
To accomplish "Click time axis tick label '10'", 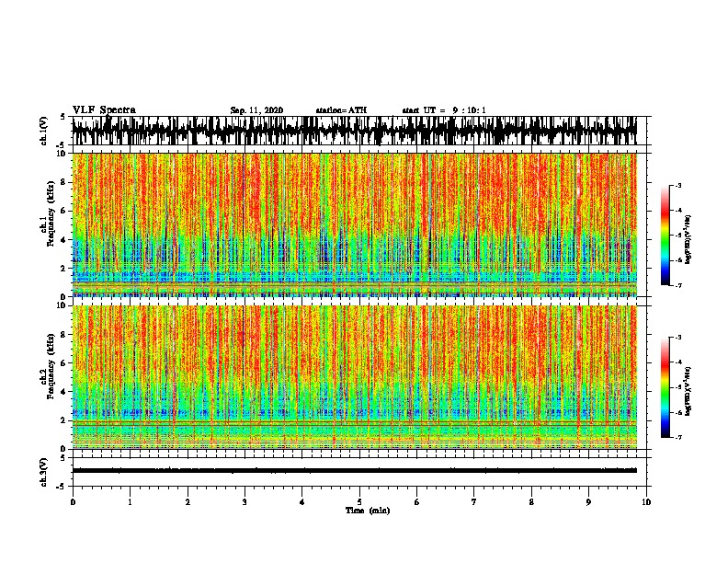I will point(646,502).
